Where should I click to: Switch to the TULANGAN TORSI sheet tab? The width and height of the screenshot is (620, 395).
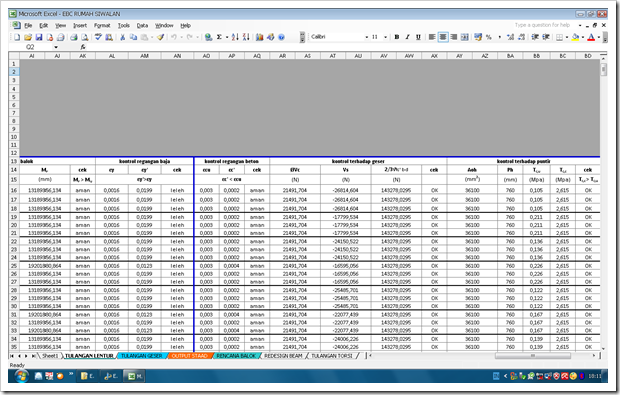(332, 356)
